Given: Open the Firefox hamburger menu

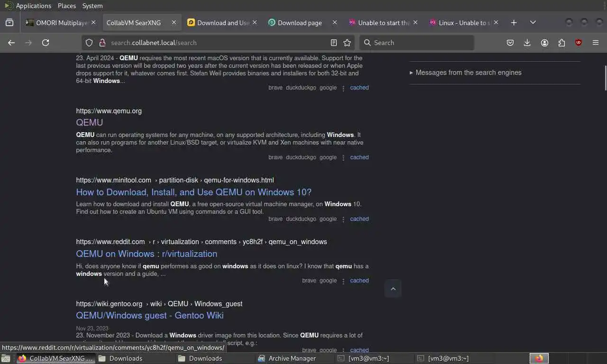Looking at the screenshot, I should (x=596, y=43).
